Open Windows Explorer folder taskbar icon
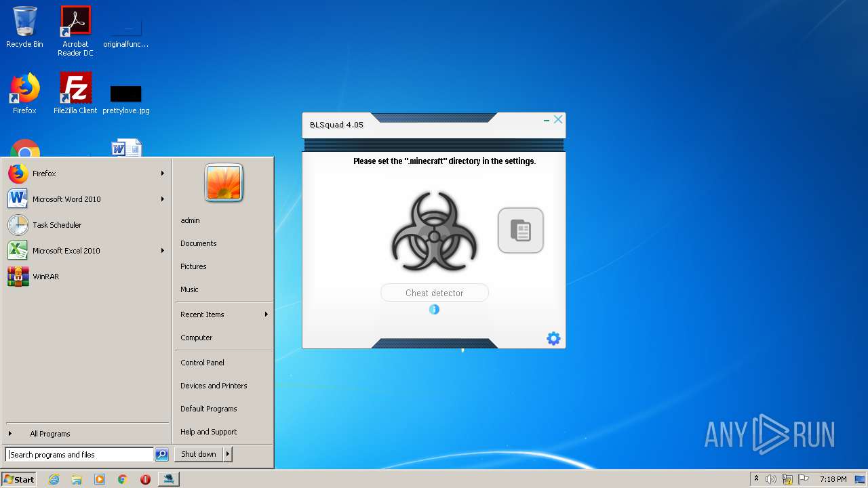The height and width of the screenshot is (488, 868). [77, 479]
